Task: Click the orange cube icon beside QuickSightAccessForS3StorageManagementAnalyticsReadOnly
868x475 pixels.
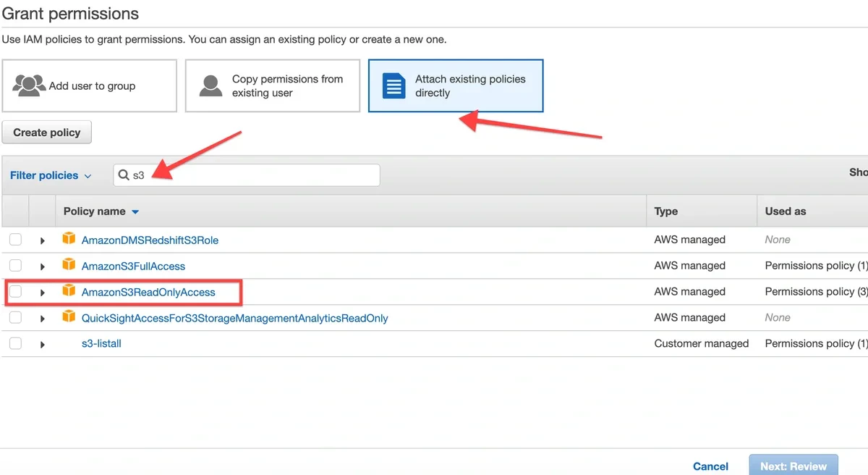Action: (69, 317)
